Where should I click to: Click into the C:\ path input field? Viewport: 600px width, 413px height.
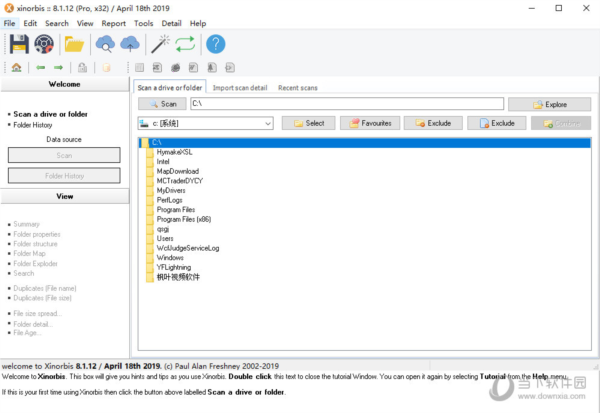(347, 104)
